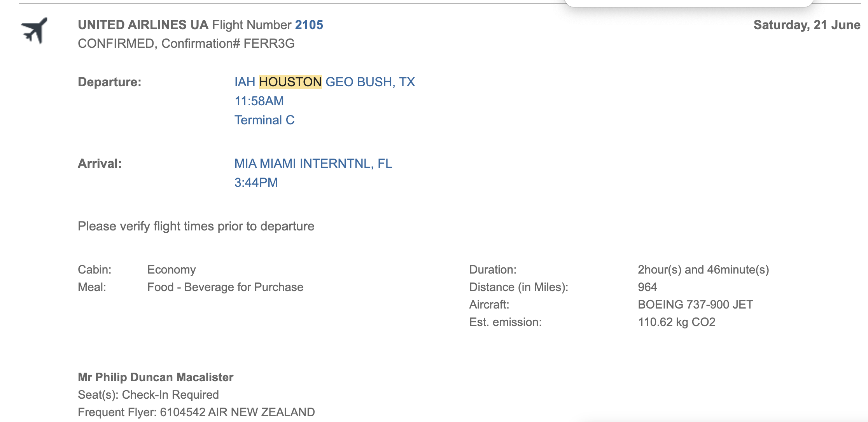The width and height of the screenshot is (868, 422).
Task: Click the passenger name Mr Philip Duncan Macalister
Action: tap(156, 377)
